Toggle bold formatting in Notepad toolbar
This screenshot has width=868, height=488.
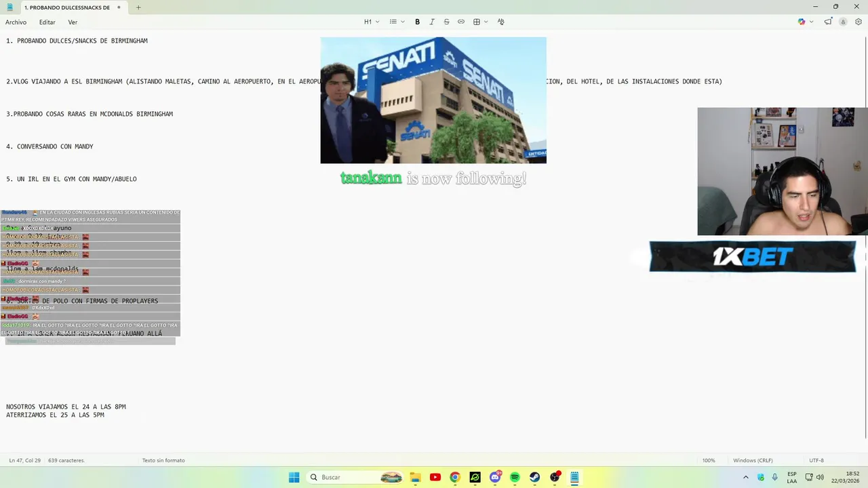tap(417, 22)
